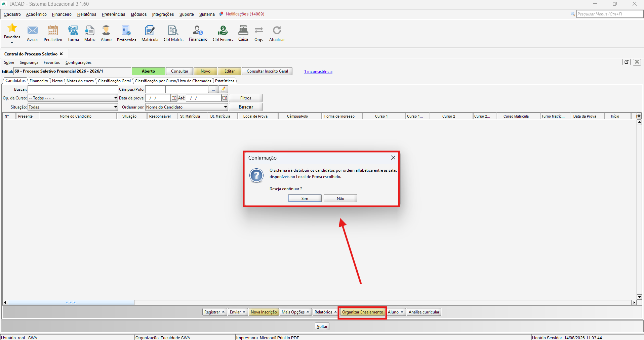Click the 1 inconsistência link
The image size is (644, 340).
tap(318, 72)
